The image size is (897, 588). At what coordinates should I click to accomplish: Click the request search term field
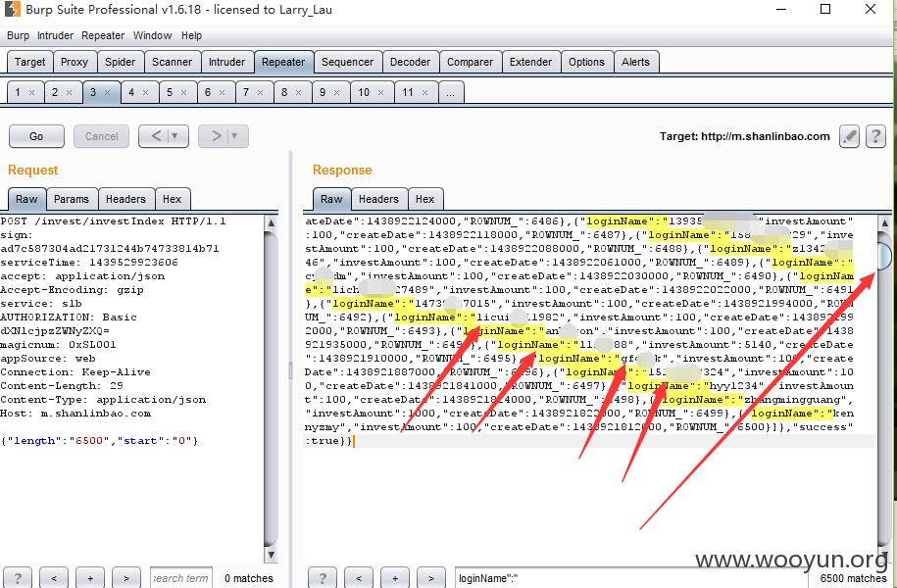click(181, 578)
